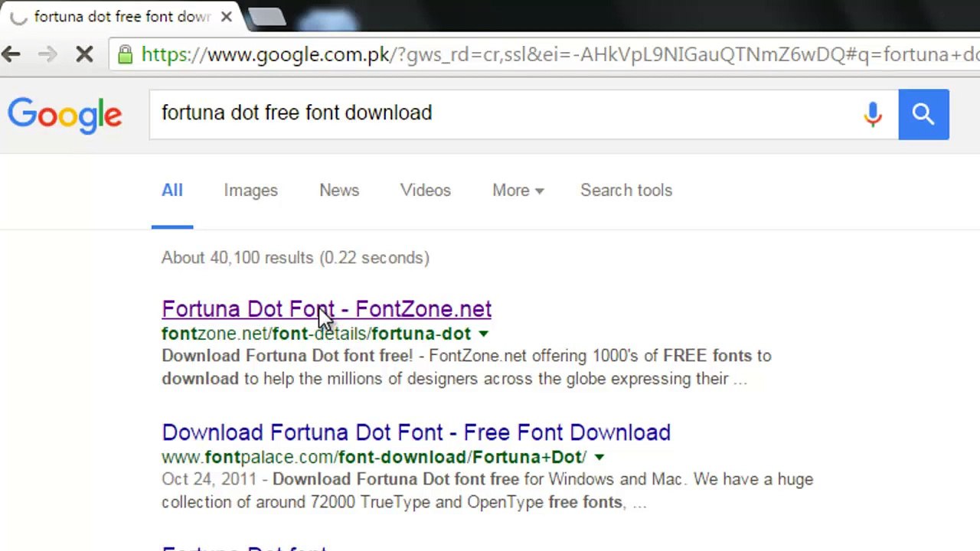Viewport: 980px width, 551px height.
Task: Select the active 'fortuna dot free font' browser tab
Action: coord(122,17)
